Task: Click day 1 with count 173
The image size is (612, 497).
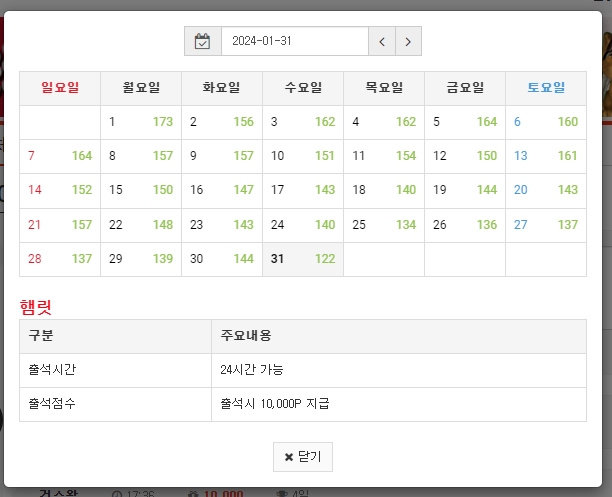Action: coord(141,122)
